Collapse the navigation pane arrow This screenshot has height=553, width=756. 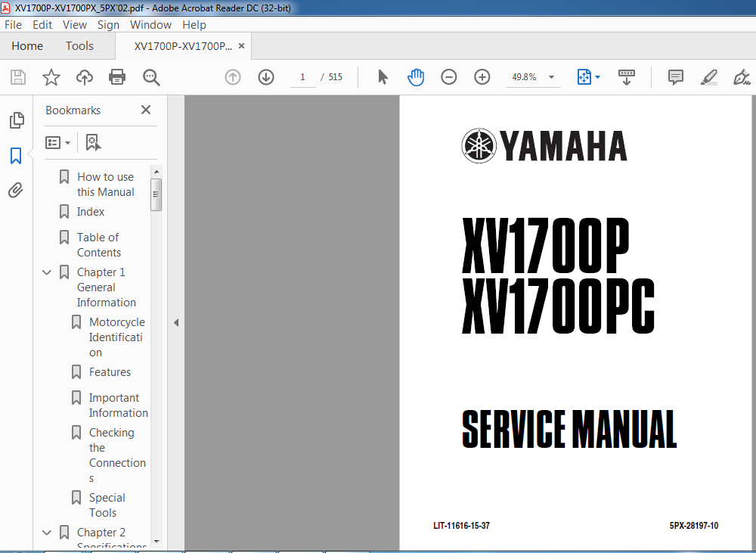coord(176,322)
